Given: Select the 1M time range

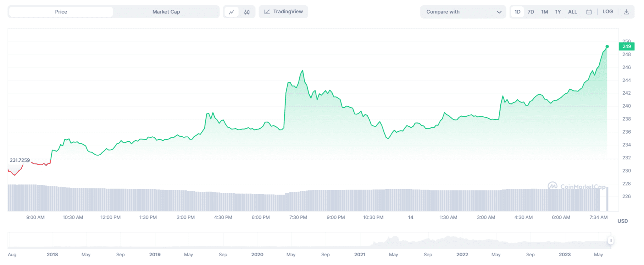Looking at the screenshot, I should tap(544, 12).
